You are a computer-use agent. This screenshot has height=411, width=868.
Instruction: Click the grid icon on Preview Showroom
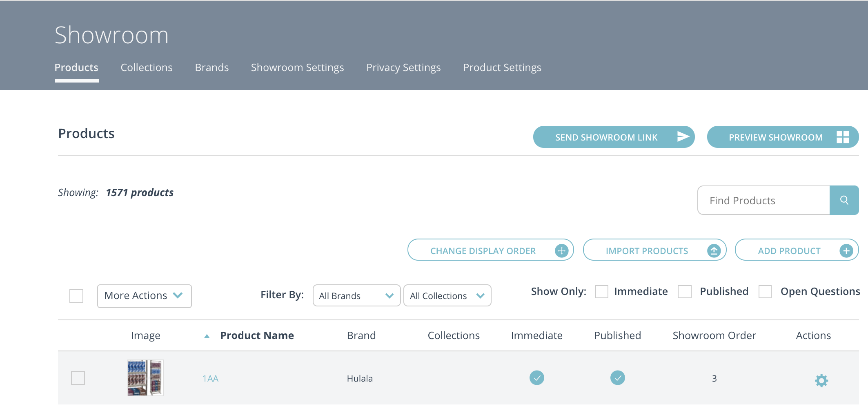(844, 137)
